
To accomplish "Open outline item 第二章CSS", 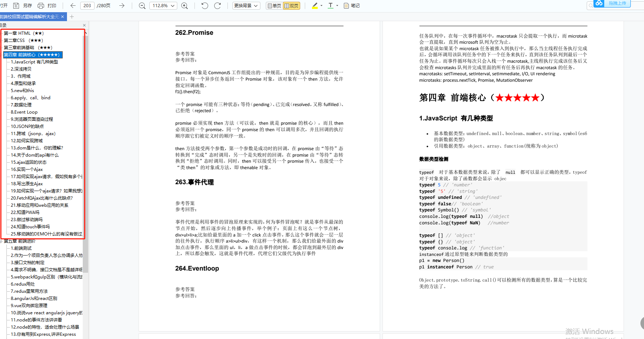I will click(24, 40).
